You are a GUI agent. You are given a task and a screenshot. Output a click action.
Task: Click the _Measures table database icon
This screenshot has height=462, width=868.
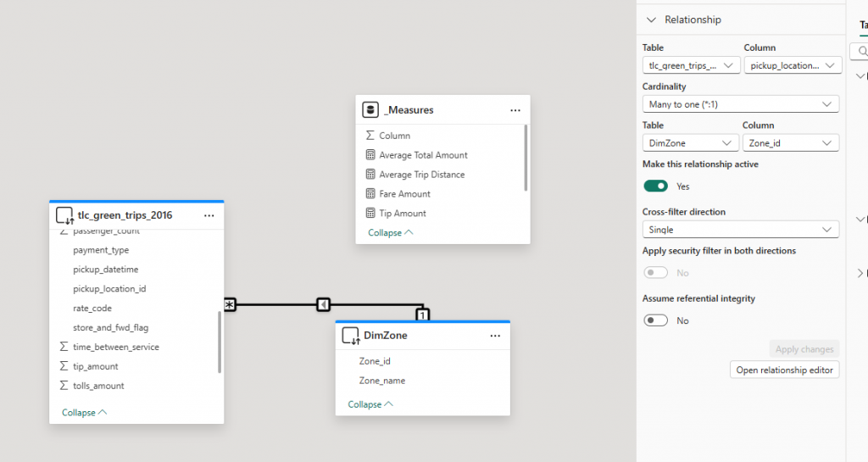pos(370,109)
